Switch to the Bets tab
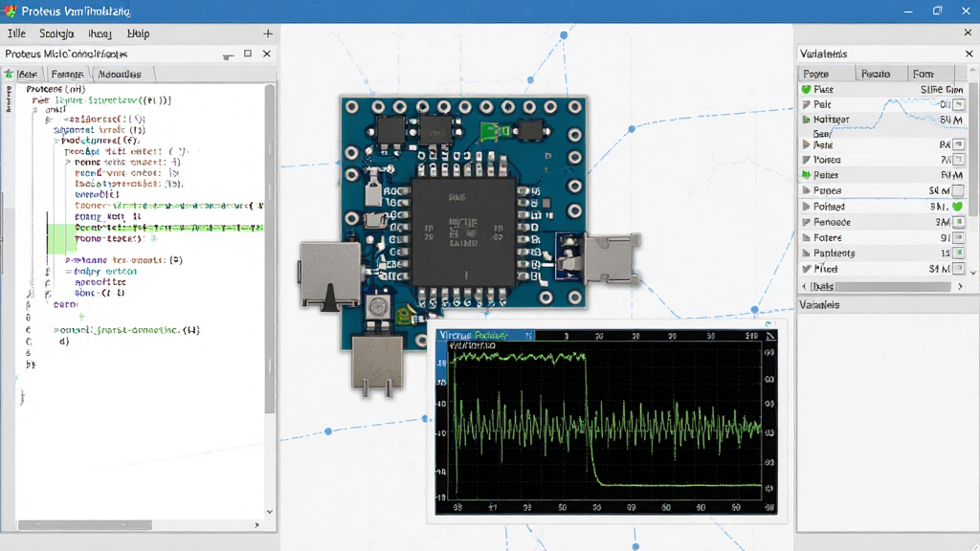 click(28, 74)
